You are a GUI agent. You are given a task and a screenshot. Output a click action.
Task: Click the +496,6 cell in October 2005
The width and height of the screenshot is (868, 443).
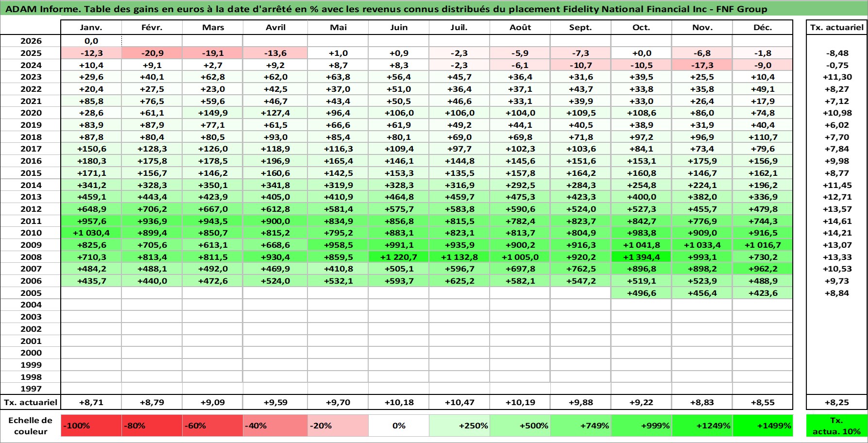click(x=642, y=293)
